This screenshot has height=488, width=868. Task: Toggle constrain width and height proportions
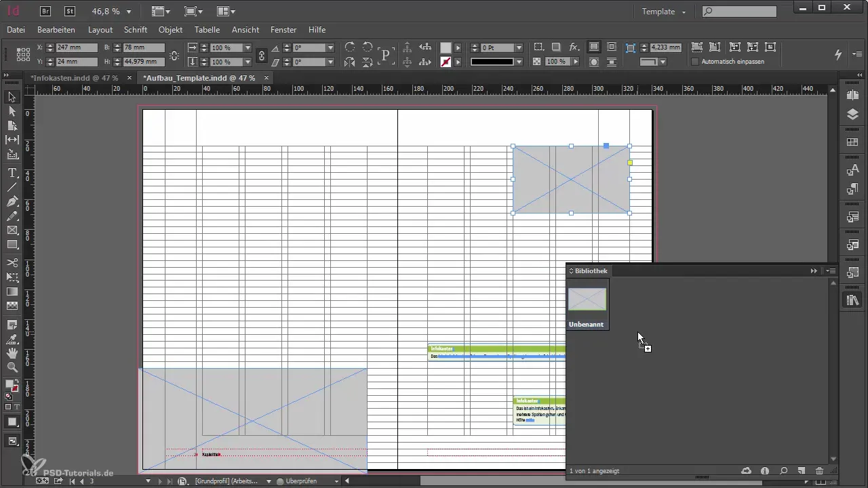point(174,55)
